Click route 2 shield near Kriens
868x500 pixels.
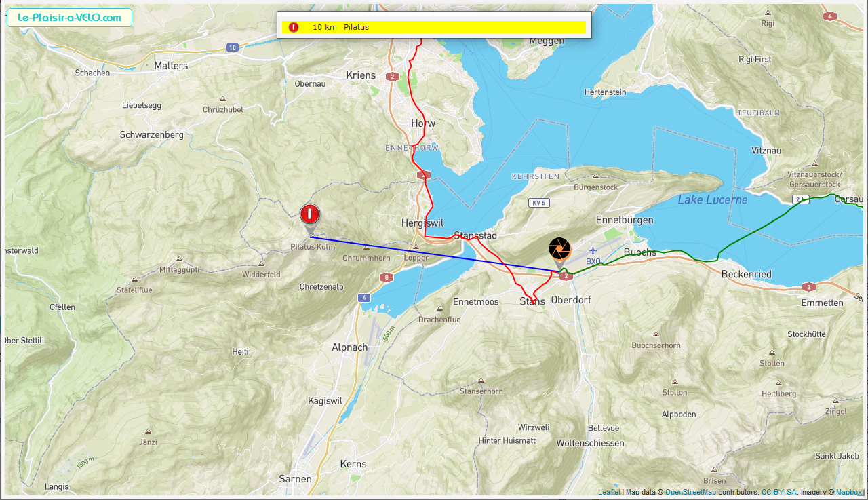(x=391, y=77)
